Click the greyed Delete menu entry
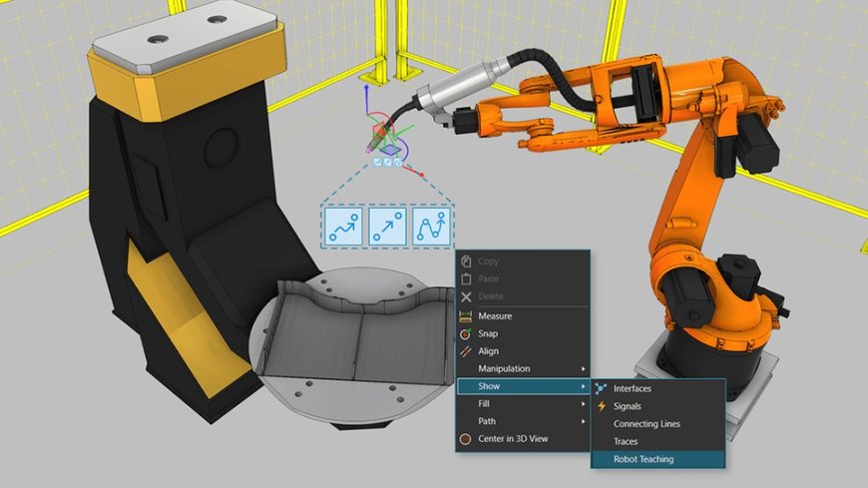 523,296
